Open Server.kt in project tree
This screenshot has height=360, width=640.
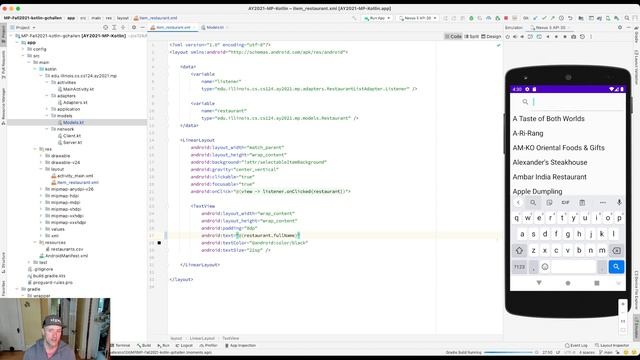(70, 142)
